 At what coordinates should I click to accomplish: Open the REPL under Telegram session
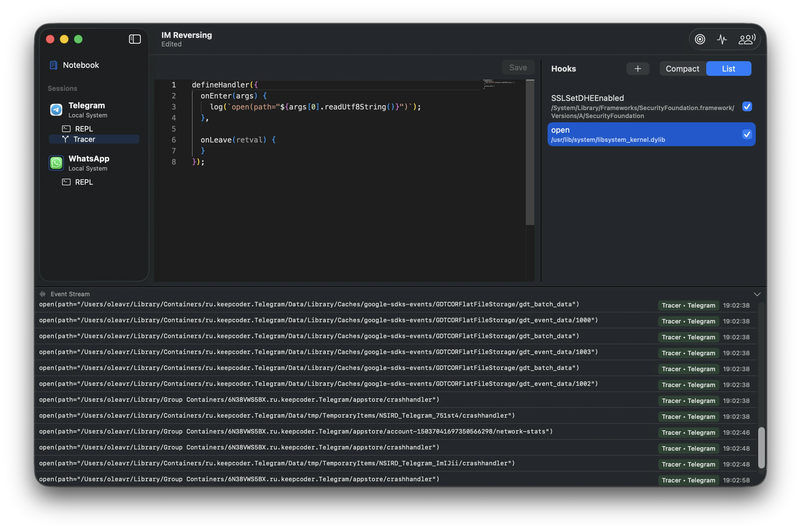coord(77,129)
